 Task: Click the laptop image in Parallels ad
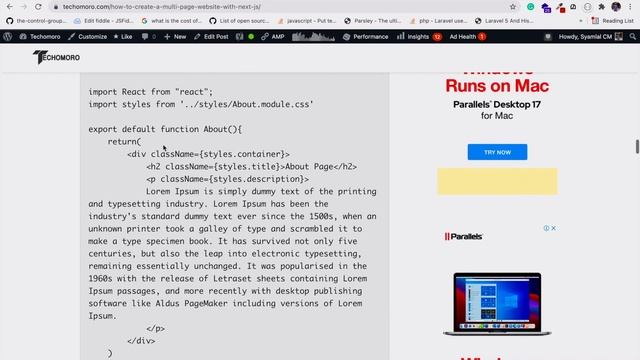(497, 304)
